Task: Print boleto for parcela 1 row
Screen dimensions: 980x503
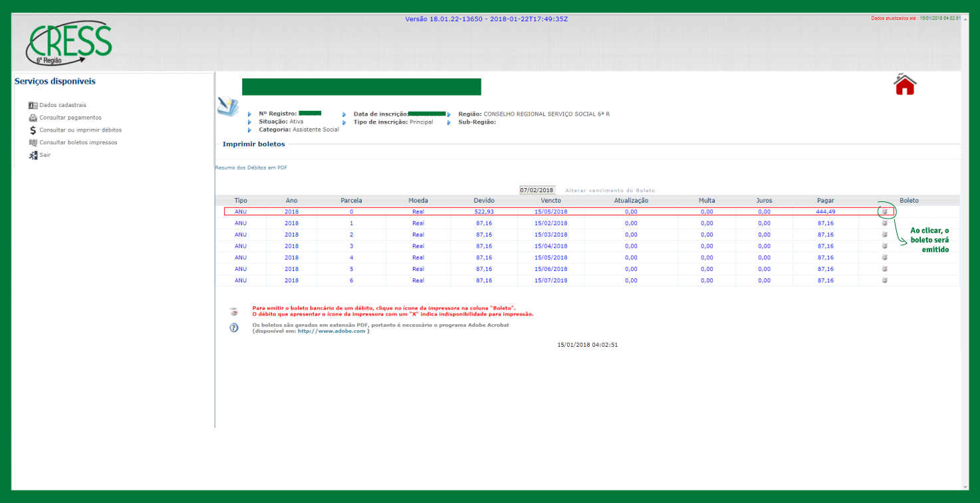Action: click(x=885, y=223)
